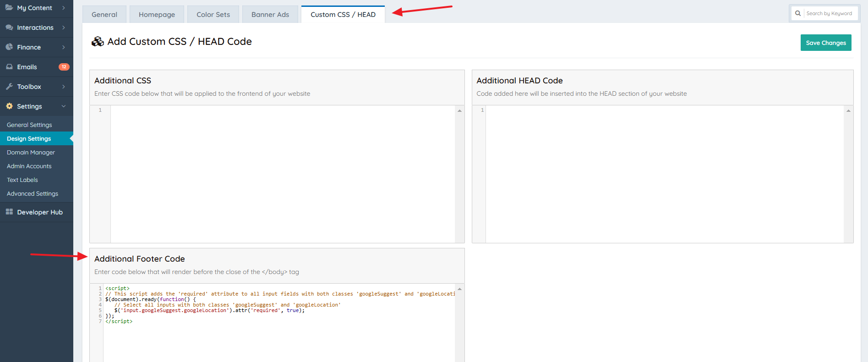Click the Additional HEAD Code scrollbar up arrow
Screen dimensions: 868x362
[848, 110]
